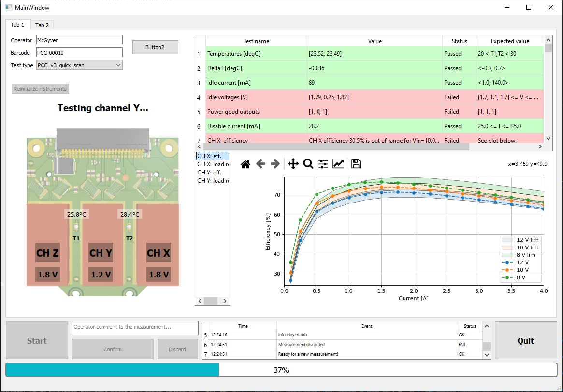The image size is (563, 392).
Task: Open configure subplots sliders icon
Action: tap(323, 164)
